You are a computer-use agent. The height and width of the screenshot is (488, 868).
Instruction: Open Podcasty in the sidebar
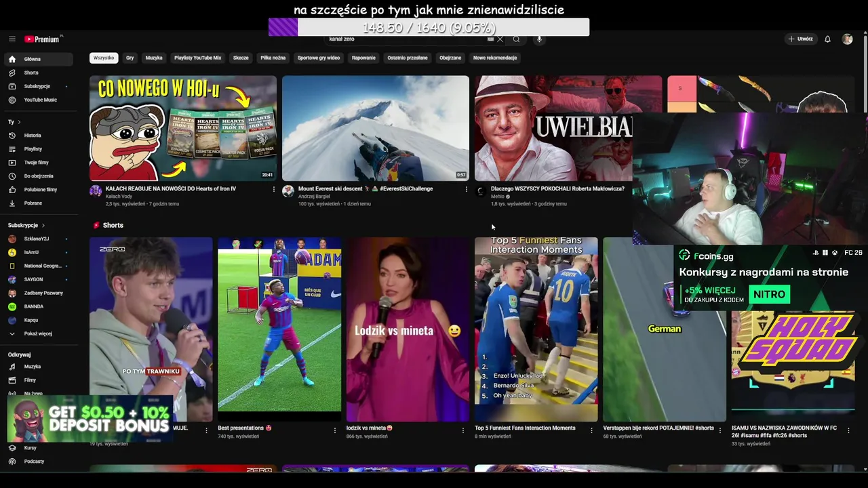[x=39, y=462]
